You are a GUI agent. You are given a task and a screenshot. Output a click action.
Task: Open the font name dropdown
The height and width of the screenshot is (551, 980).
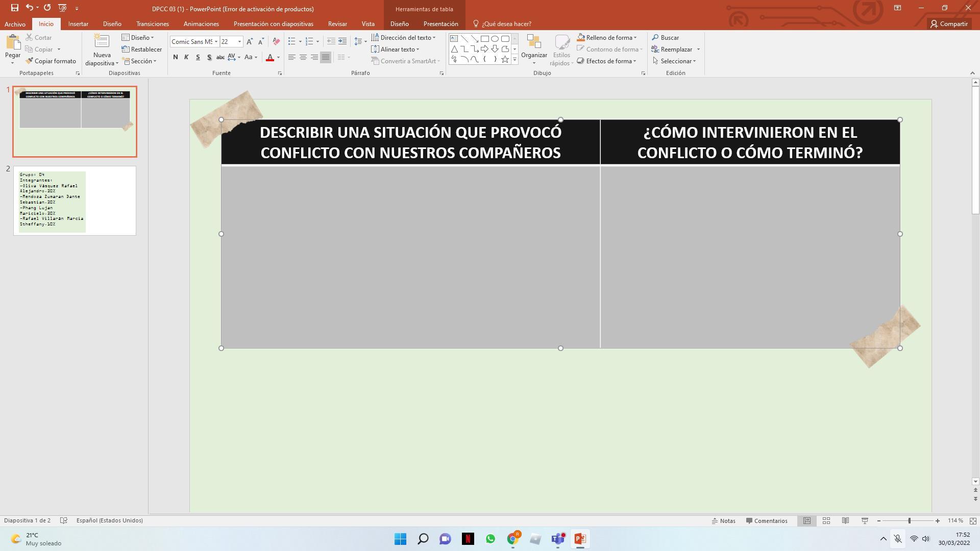(x=216, y=42)
